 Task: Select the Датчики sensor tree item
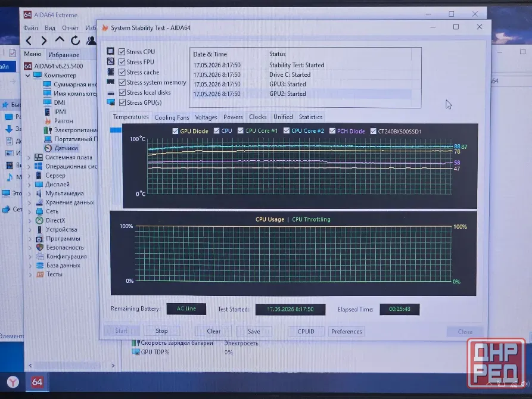[66, 148]
